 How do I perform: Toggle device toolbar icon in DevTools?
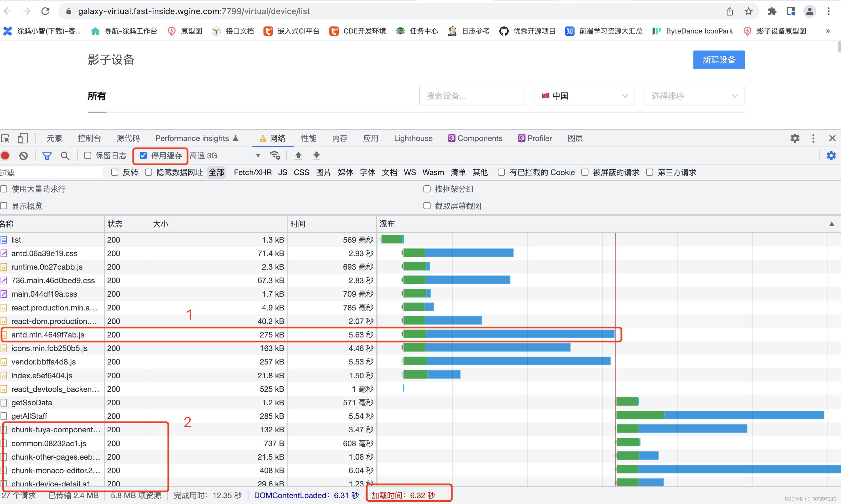pyautogui.click(x=23, y=138)
